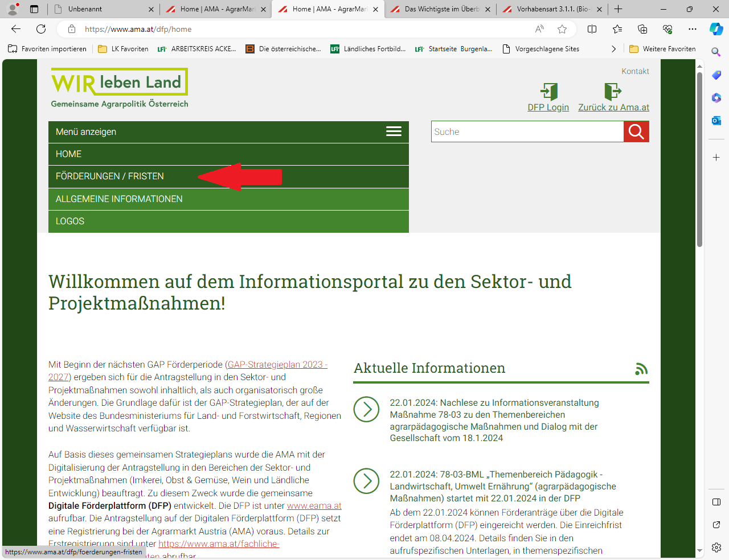
Task: Open ALLGEMEINE INFORMATIONEN menu entry
Action: [119, 199]
